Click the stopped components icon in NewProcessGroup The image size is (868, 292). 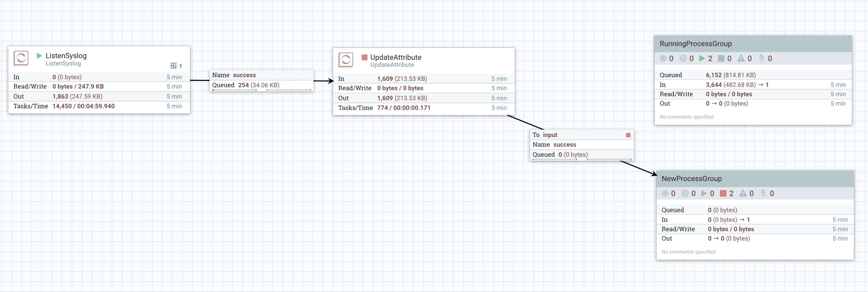pos(723,193)
